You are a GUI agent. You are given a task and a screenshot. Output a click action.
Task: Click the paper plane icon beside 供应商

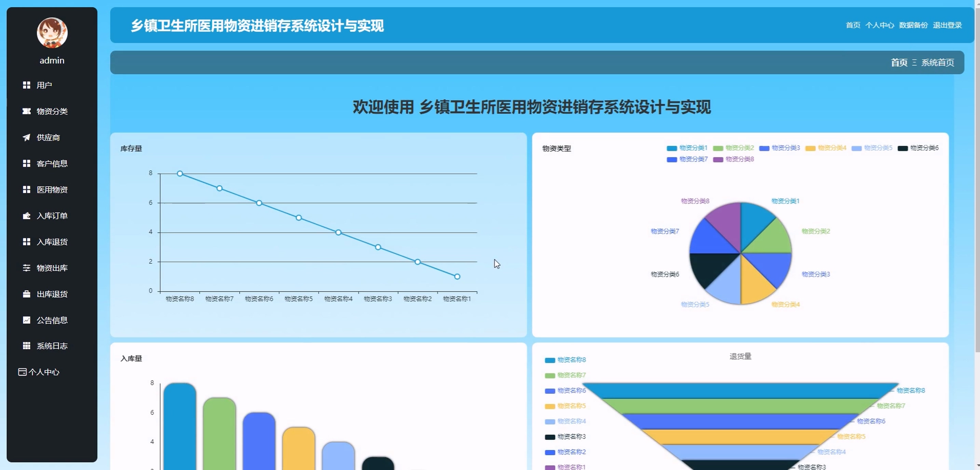coord(26,137)
